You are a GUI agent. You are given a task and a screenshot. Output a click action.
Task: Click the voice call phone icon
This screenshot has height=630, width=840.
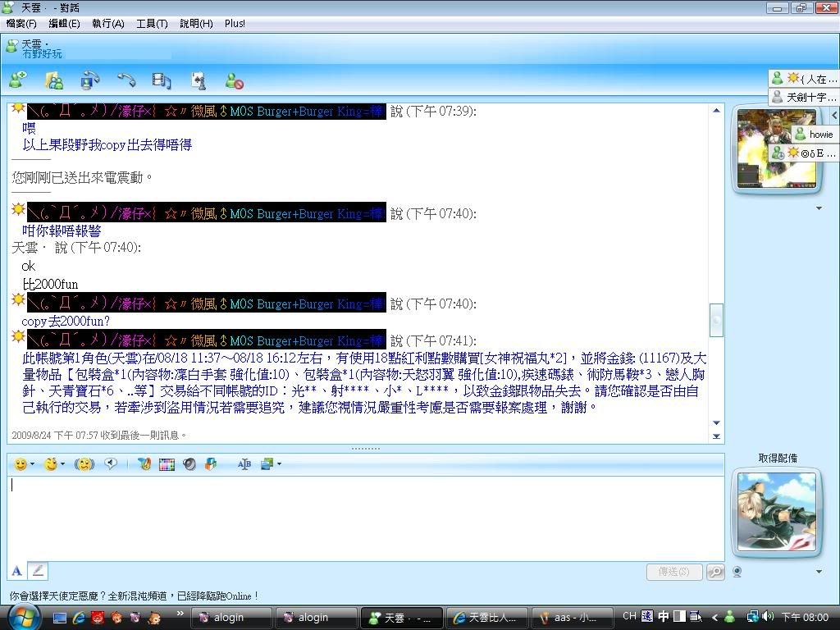click(x=126, y=80)
